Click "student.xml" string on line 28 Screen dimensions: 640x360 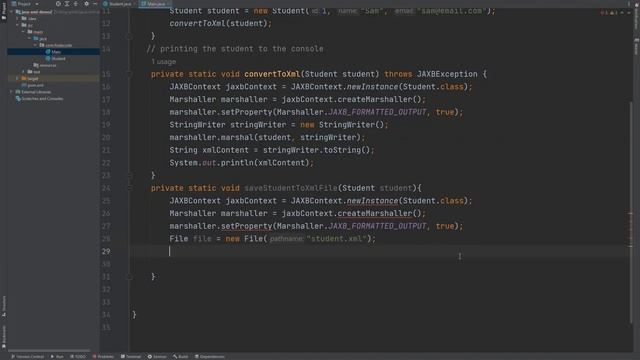(x=336, y=239)
